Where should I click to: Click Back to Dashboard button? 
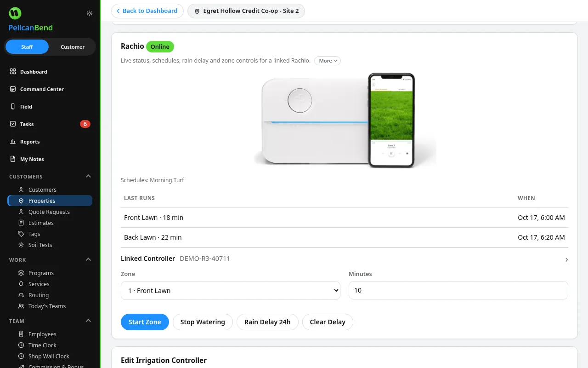[147, 11]
